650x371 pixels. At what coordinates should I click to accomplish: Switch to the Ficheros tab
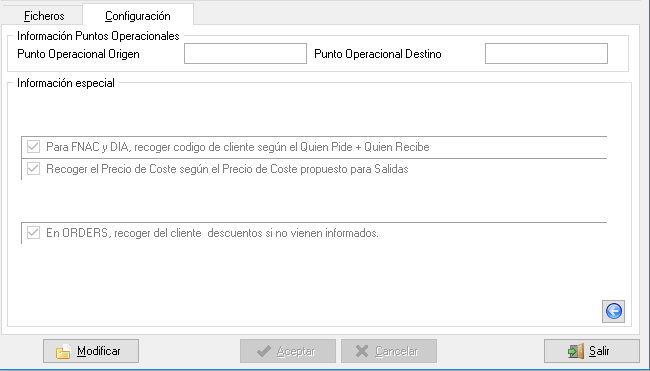pyautogui.click(x=44, y=16)
